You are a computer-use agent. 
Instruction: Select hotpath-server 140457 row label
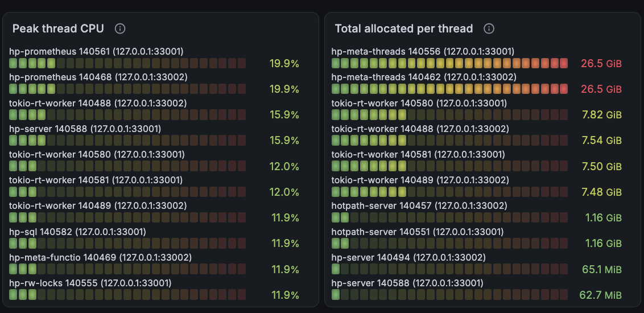[419, 205]
